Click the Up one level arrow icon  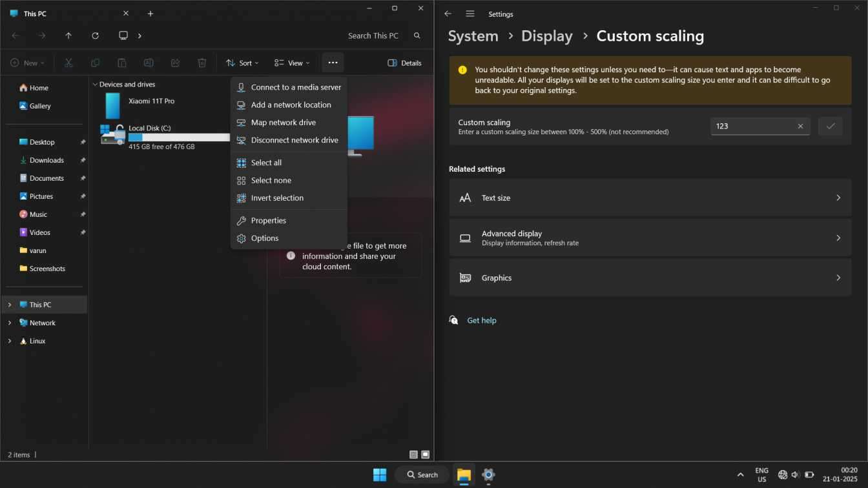coord(68,36)
